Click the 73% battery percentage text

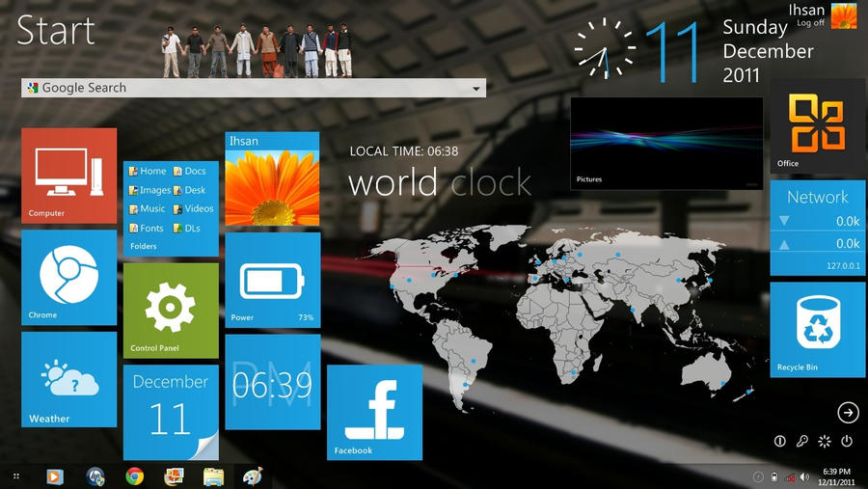[x=306, y=318]
